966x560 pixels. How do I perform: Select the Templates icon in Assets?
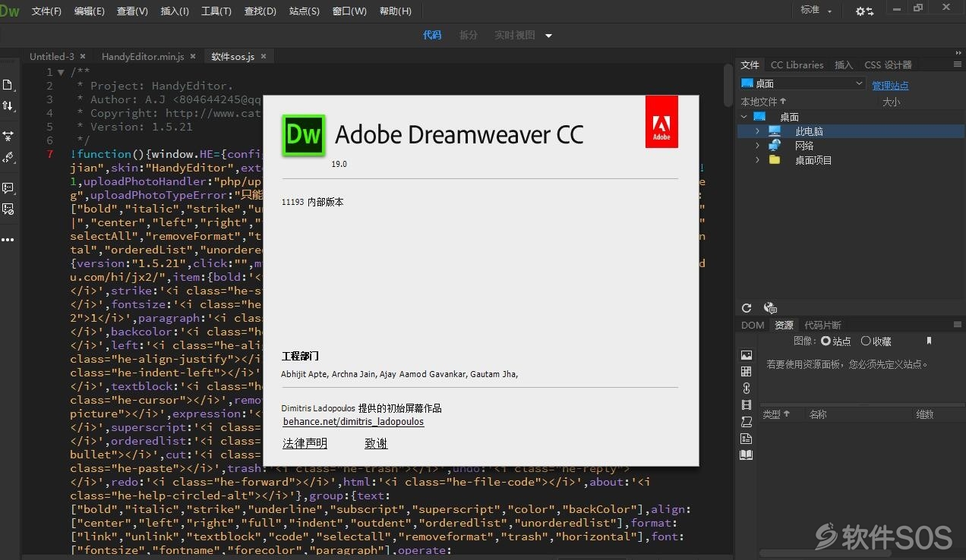[x=747, y=439]
